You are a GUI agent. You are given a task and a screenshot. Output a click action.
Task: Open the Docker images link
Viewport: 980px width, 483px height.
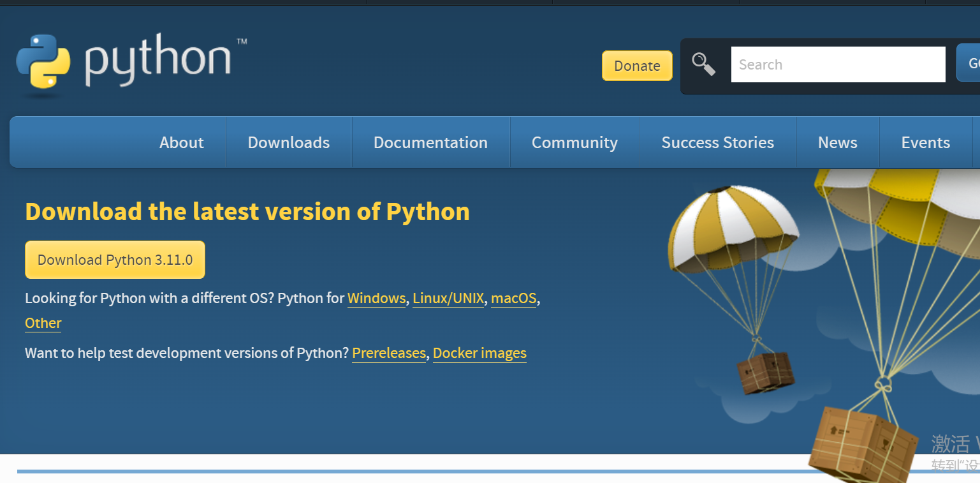point(479,353)
